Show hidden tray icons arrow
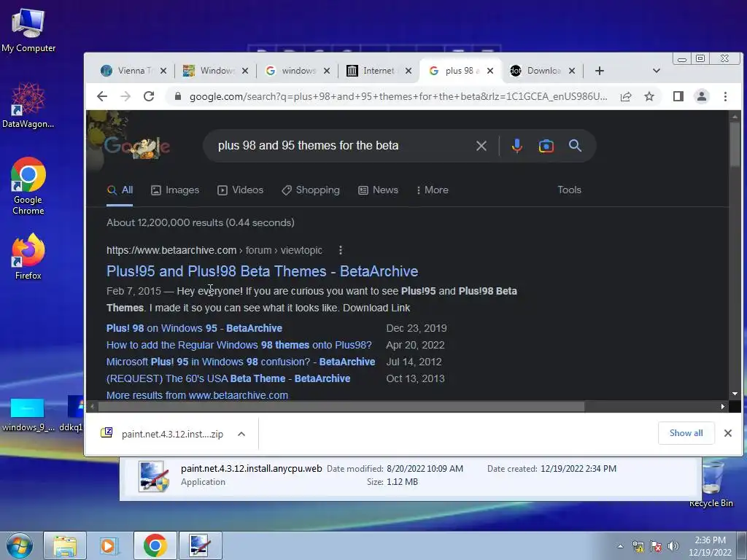747x560 pixels. point(620,547)
